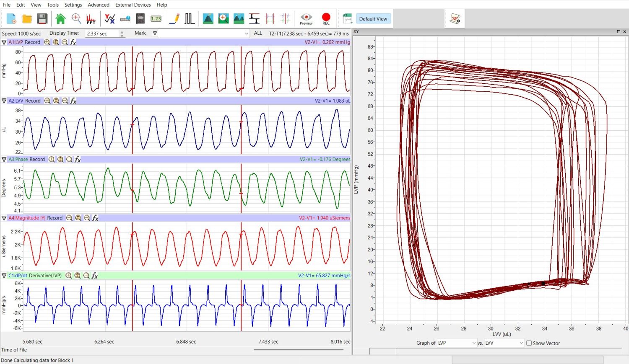Image resolution: width=629 pixels, height=364 pixels.
Task: Open the stimulator pulse waveform icon
Action: (x=190, y=18)
